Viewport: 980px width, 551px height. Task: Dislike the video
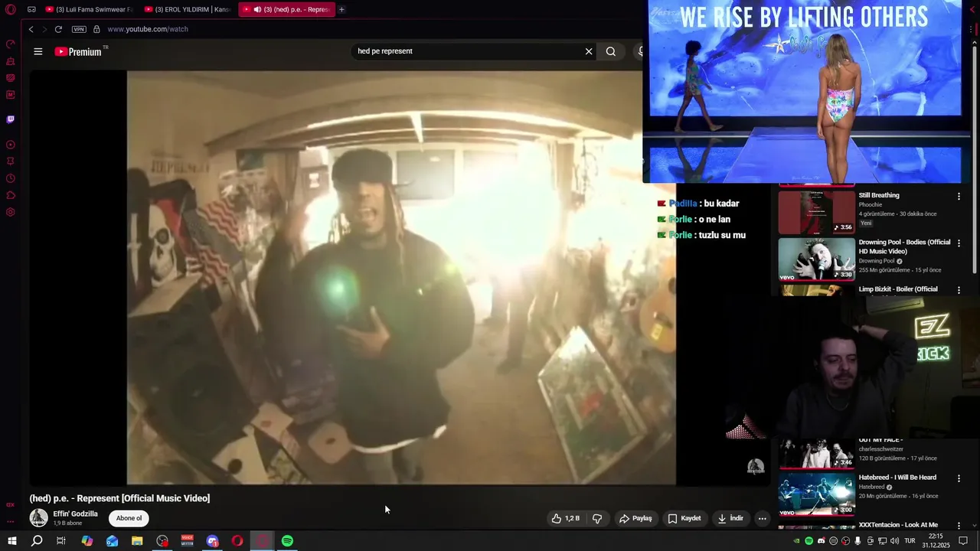coord(597,518)
